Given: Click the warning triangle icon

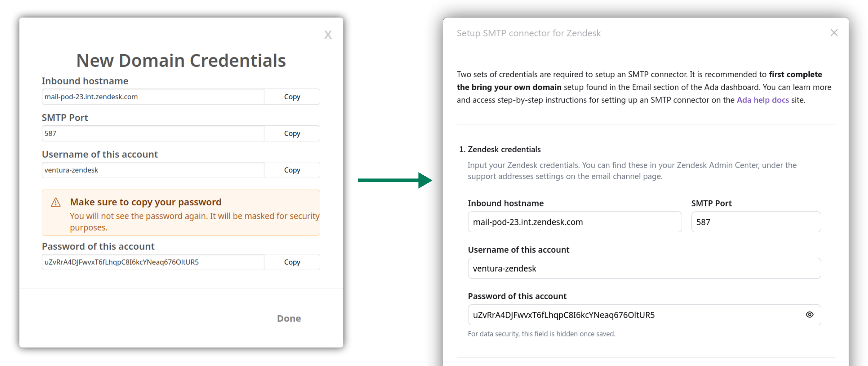Looking at the screenshot, I should (56, 203).
